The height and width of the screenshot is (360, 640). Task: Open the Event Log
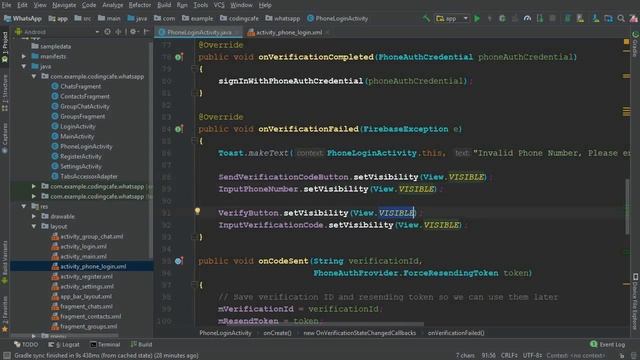coord(608,344)
